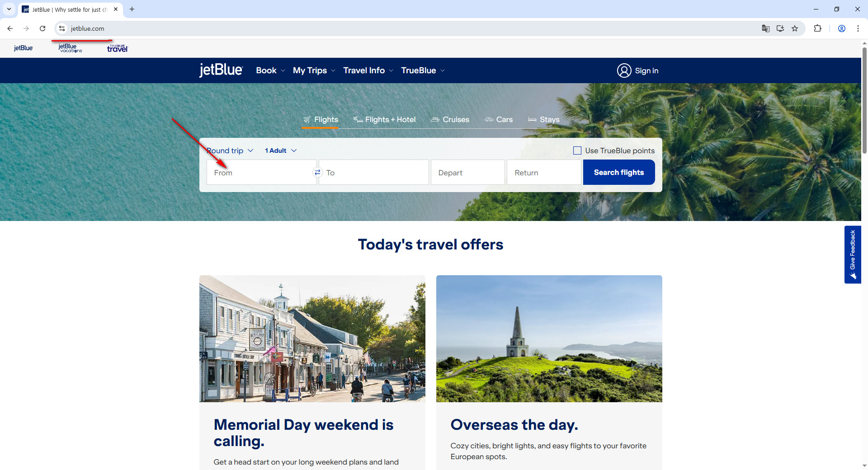868x470 pixels.
Task: Click the Return date field
Action: [x=543, y=172]
